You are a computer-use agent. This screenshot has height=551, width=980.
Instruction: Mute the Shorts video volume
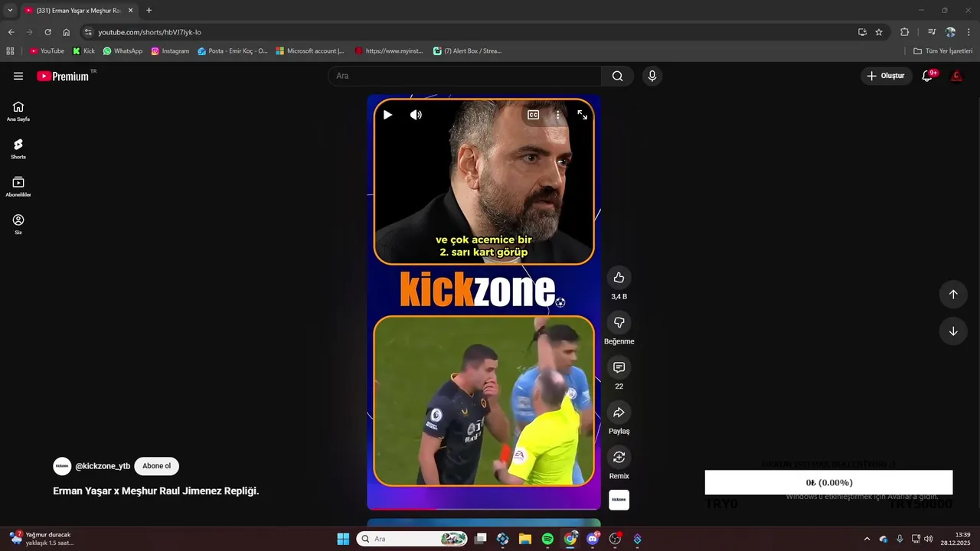coord(416,115)
